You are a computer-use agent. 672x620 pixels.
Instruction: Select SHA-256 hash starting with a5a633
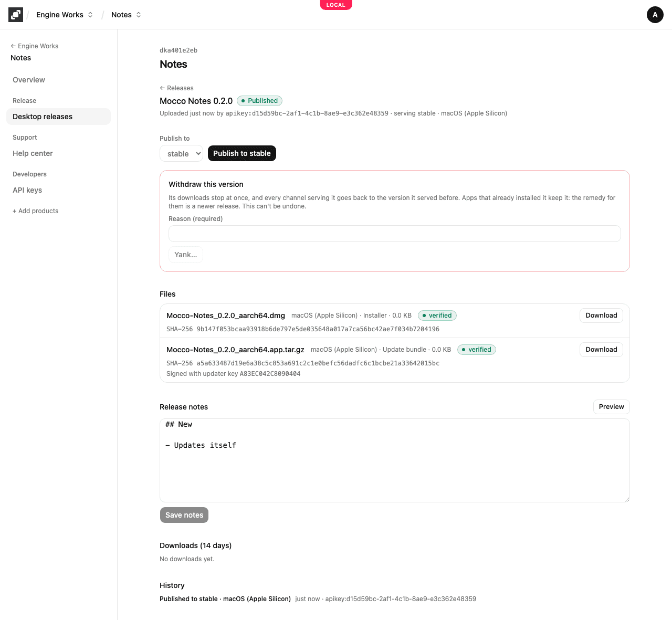318,363
